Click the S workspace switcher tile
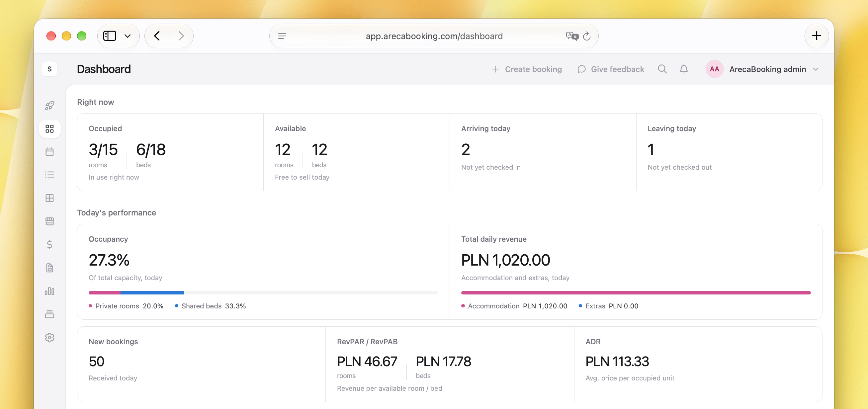 [x=49, y=69]
